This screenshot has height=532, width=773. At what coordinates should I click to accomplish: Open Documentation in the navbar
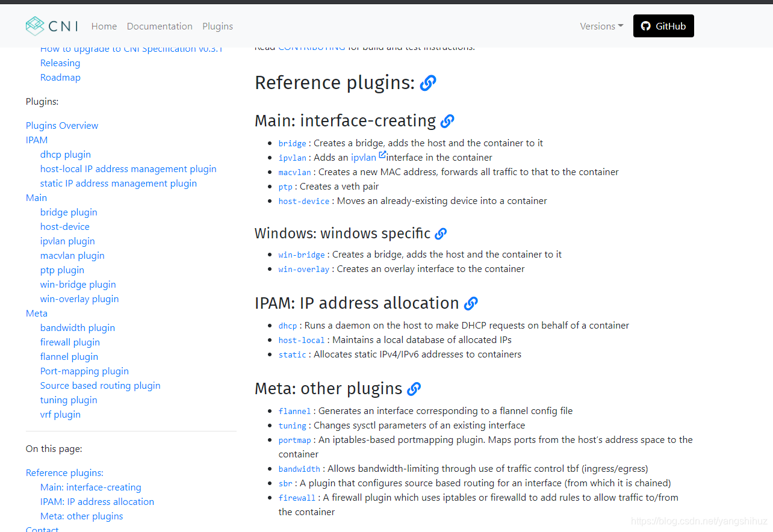(x=160, y=26)
